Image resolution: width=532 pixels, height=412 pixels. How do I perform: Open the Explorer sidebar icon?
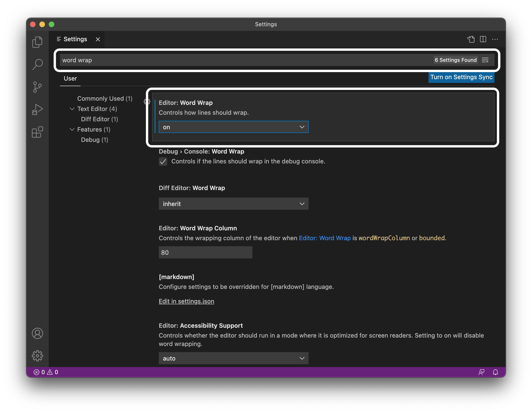click(x=37, y=42)
